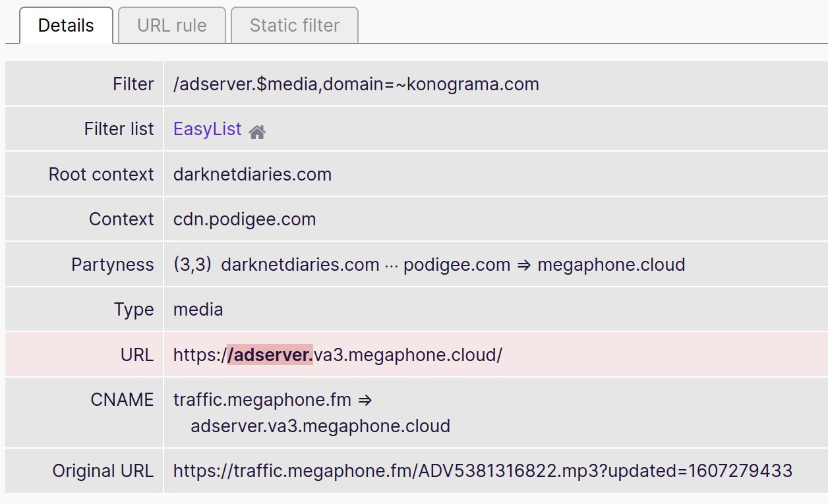Click the adserver.va3.megaphone.cloud CNAME target
This screenshot has height=504, width=828.
click(320, 426)
